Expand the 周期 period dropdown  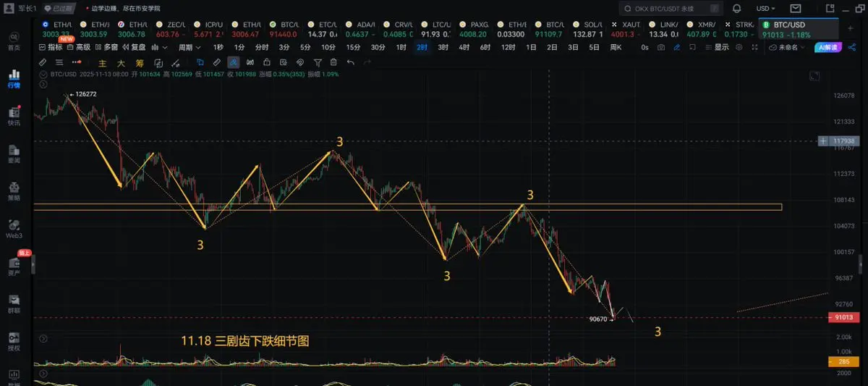pos(190,47)
